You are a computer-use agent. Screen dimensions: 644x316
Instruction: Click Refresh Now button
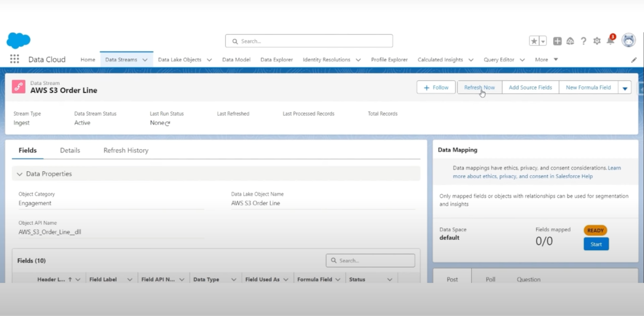[x=479, y=87]
